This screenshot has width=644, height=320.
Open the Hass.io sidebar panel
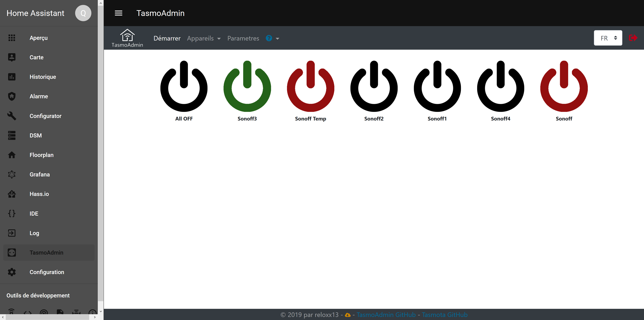pos(39,194)
